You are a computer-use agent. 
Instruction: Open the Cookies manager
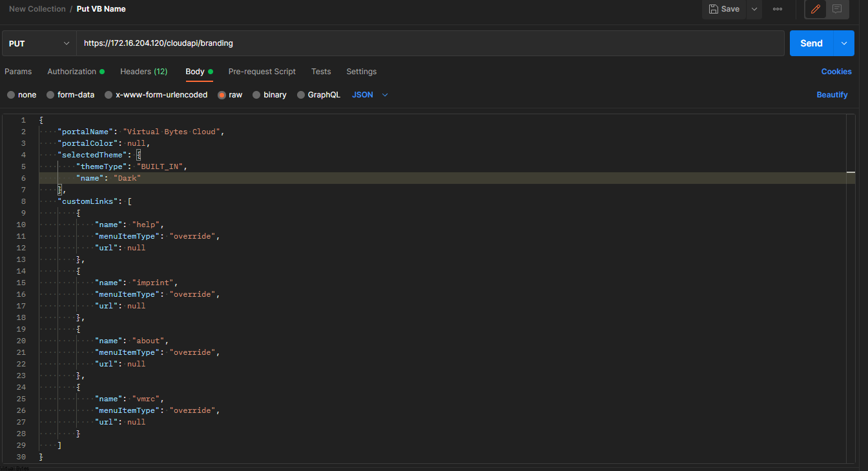(836, 72)
